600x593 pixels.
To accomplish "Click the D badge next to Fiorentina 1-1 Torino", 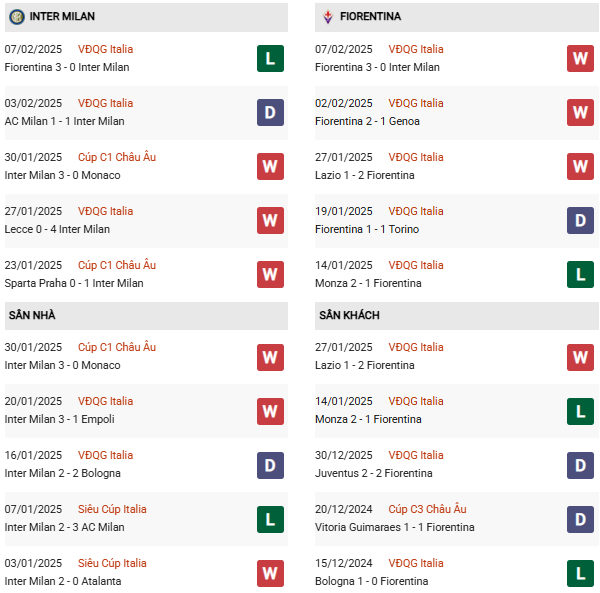I will pyautogui.click(x=580, y=220).
